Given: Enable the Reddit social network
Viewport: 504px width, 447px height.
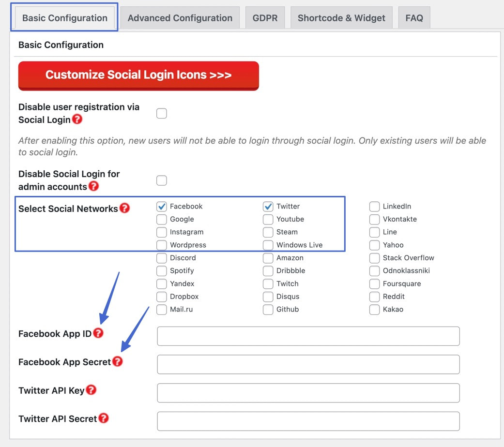Looking at the screenshot, I should tap(374, 297).
